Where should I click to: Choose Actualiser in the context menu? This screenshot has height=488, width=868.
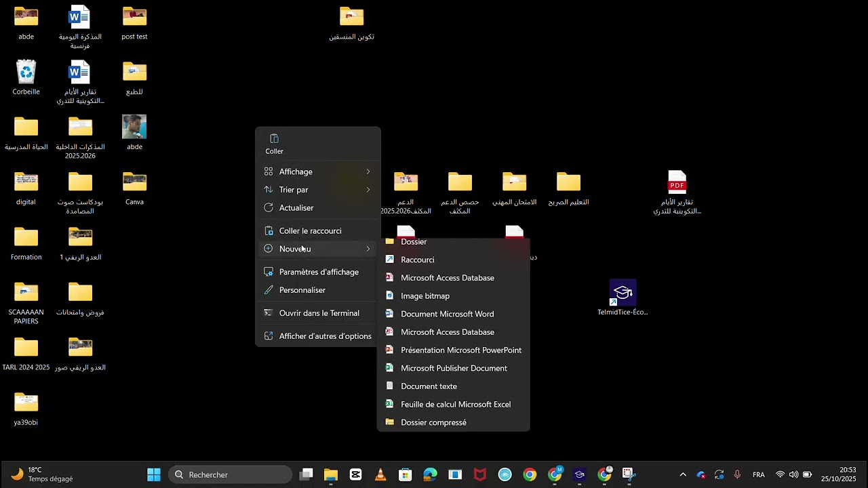click(x=317, y=208)
